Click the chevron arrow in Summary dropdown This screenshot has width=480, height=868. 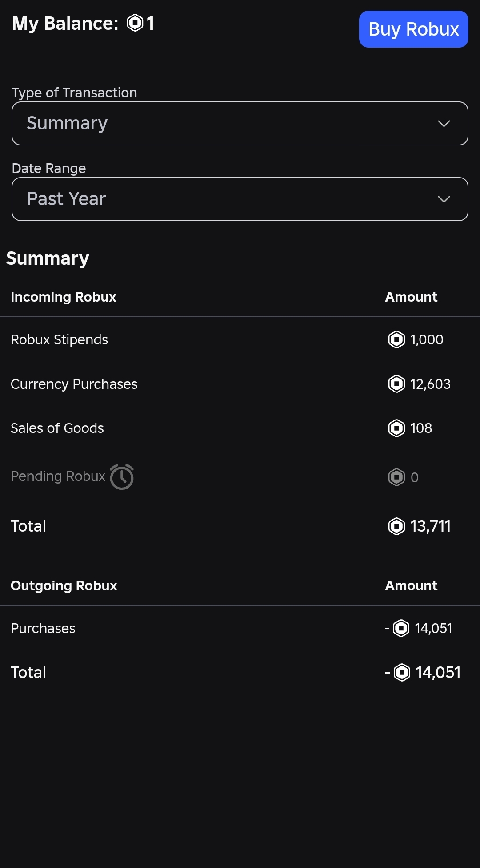click(444, 124)
